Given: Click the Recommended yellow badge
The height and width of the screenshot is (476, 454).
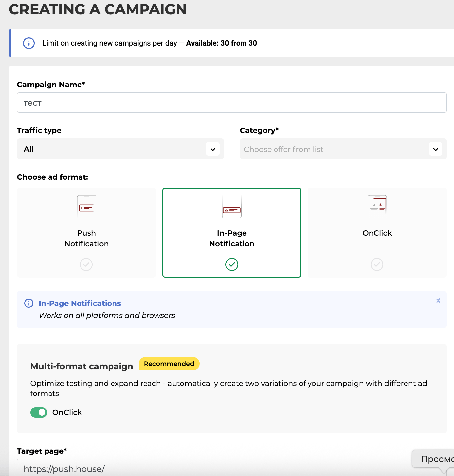Looking at the screenshot, I should 169,364.
